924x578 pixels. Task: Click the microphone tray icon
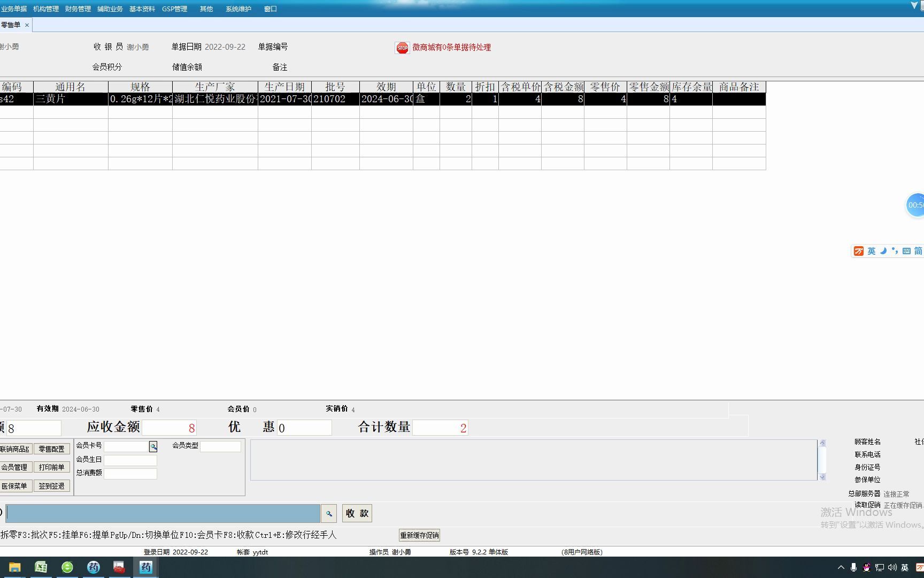(854, 567)
